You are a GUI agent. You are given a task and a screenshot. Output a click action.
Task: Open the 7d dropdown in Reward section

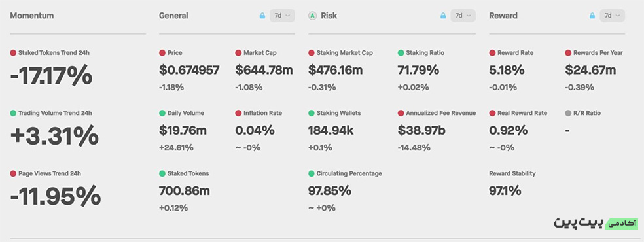click(x=613, y=16)
